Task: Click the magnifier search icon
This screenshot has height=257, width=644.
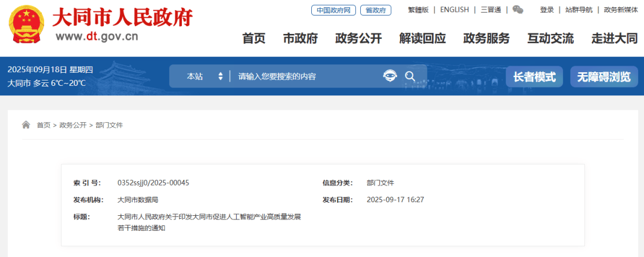Action: [x=410, y=76]
